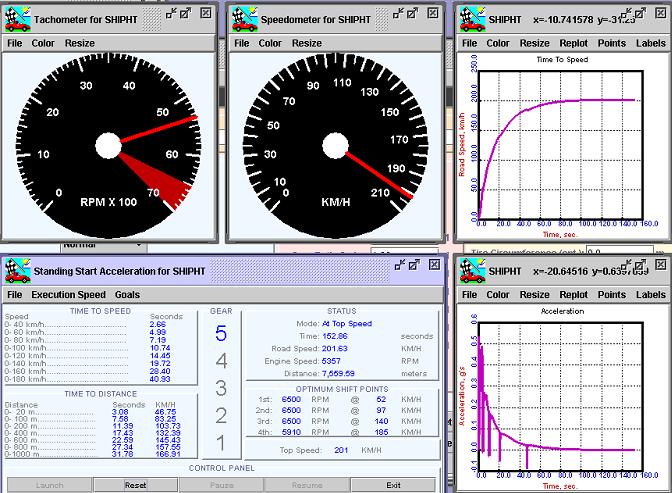Maximize the Standing Start Acceleration window

pyautogui.click(x=414, y=265)
